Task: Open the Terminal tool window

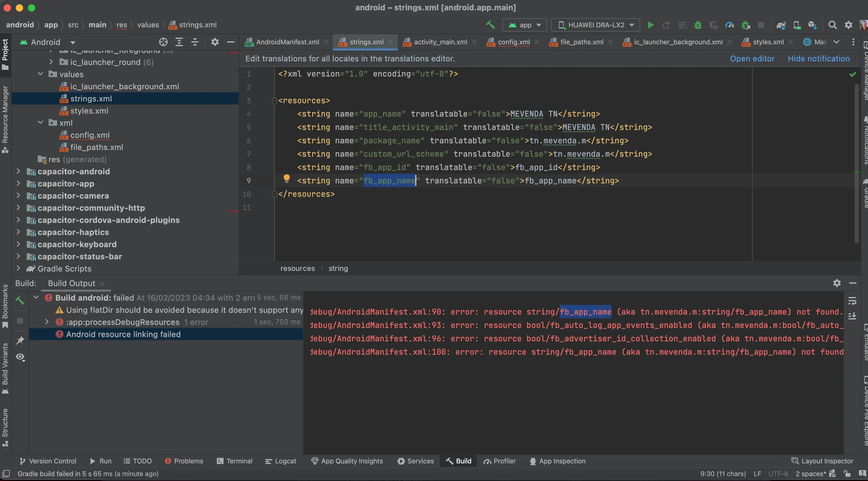Action: (x=234, y=461)
